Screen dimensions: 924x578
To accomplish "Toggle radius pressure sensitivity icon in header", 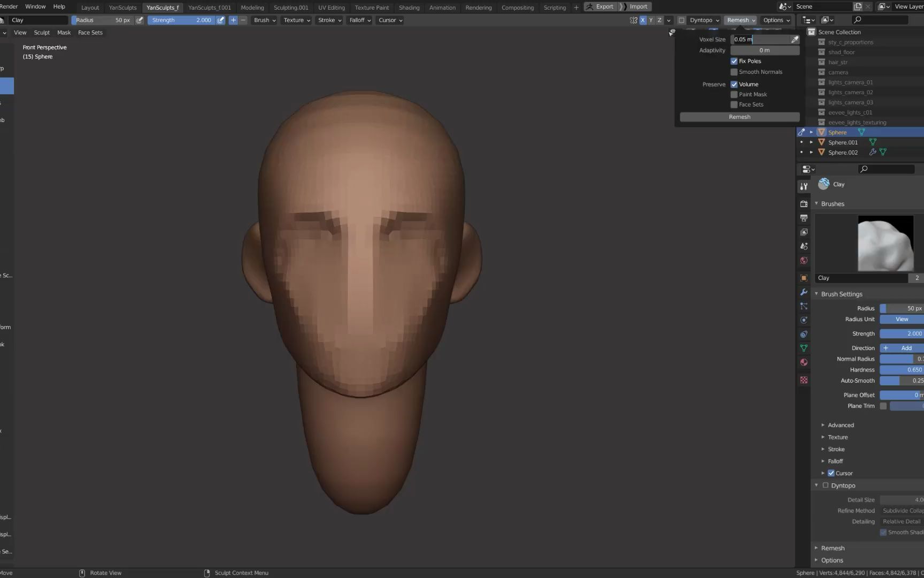I will 140,20.
